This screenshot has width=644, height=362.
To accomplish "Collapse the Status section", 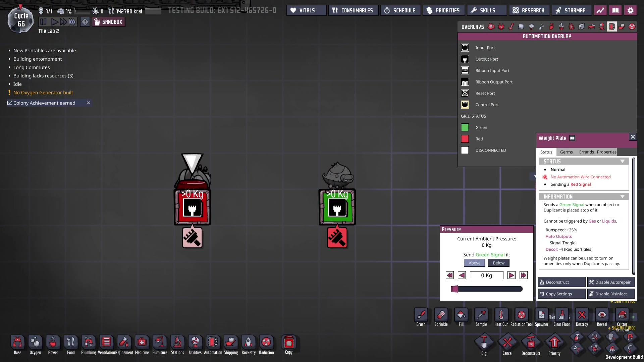I will [x=622, y=162].
